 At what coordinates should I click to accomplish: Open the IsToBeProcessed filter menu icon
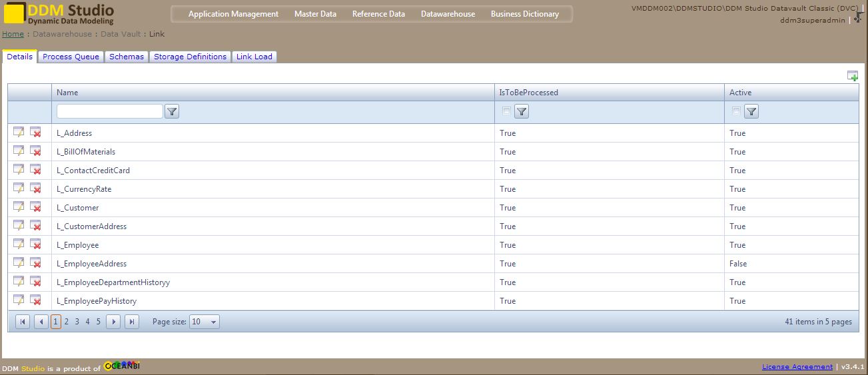pyautogui.click(x=522, y=112)
